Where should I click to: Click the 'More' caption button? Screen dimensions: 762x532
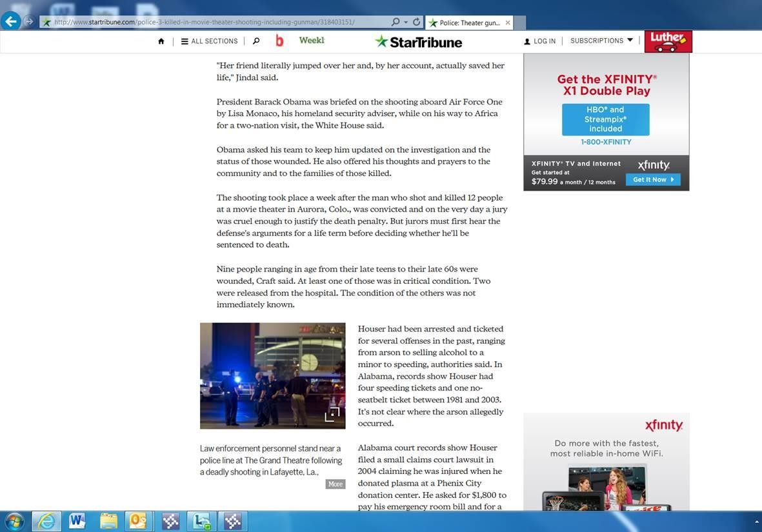(x=335, y=484)
